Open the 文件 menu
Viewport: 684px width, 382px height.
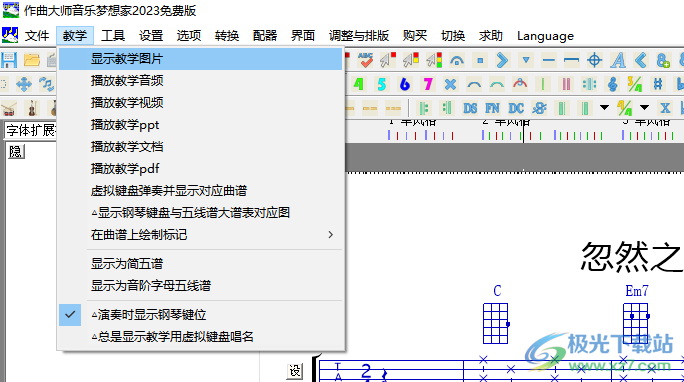(x=37, y=36)
